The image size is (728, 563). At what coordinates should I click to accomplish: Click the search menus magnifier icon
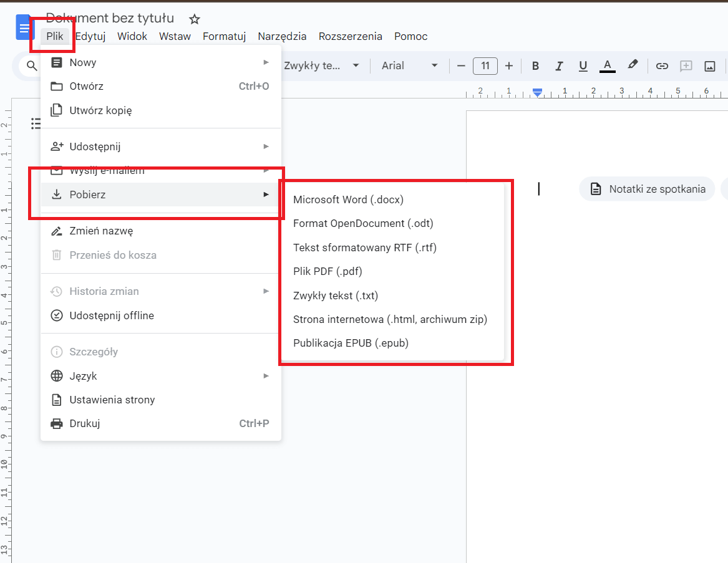tap(31, 65)
